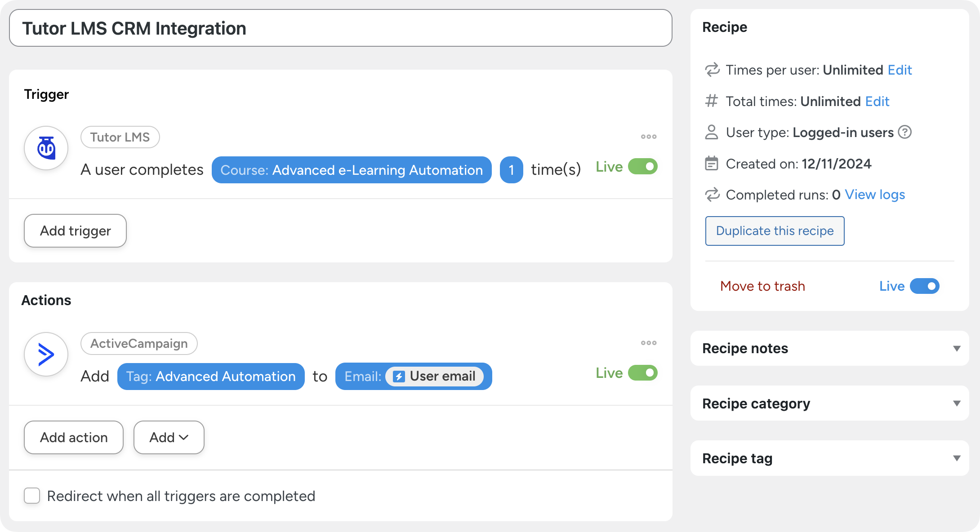The width and height of the screenshot is (980, 532).
Task: Check Redirect when all triggers are completed
Action: point(32,496)
